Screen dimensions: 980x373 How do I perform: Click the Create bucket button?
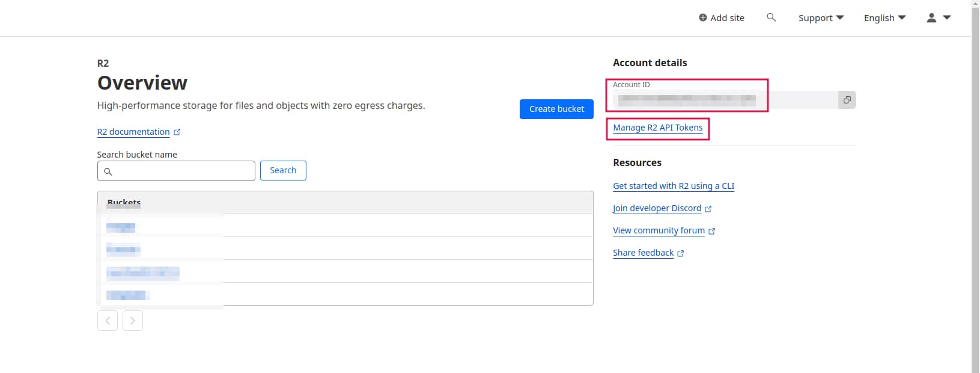coord(556,109)
